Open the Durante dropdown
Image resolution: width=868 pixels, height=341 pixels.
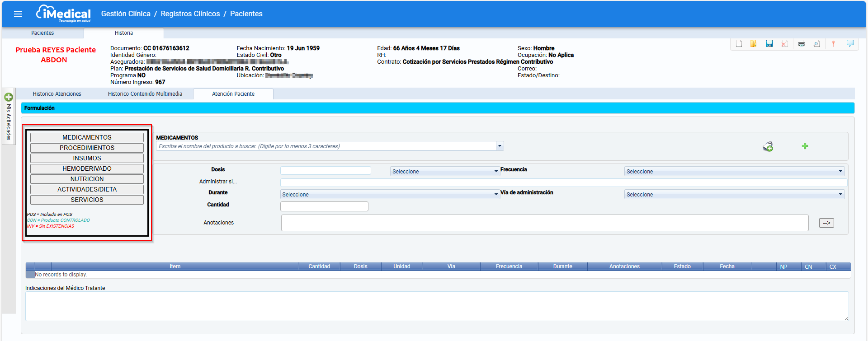389,195
